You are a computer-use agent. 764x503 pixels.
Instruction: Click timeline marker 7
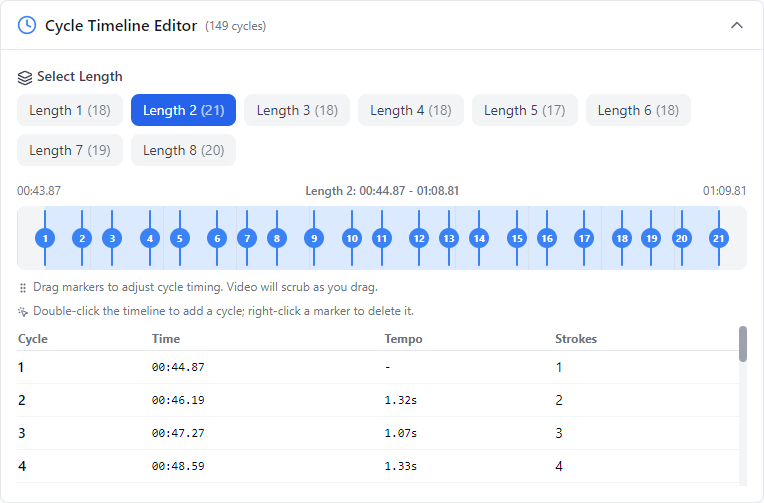(247, 238)
